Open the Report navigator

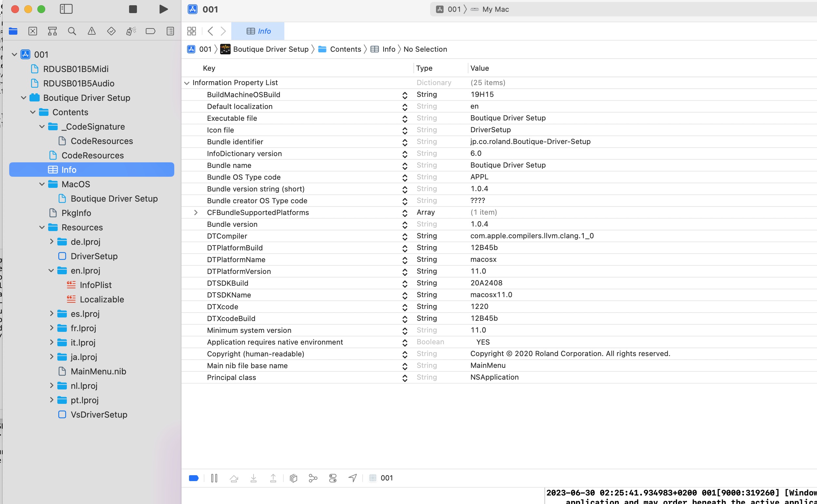pos(170,31)
